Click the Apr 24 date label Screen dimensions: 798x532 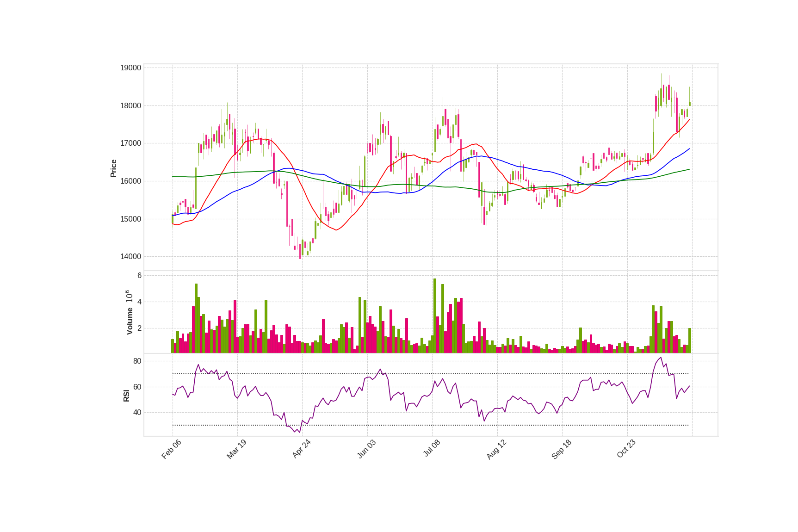click(x=301, y=449)
